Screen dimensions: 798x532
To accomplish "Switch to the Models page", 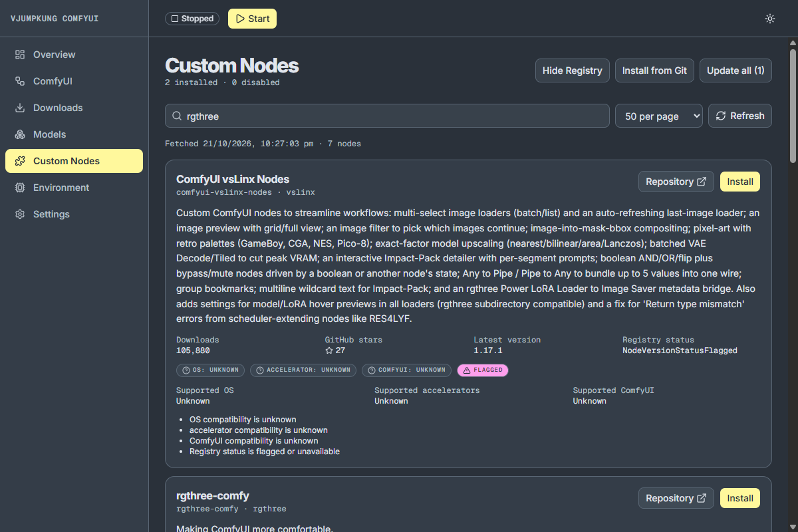I will click(x=74, y=134).
